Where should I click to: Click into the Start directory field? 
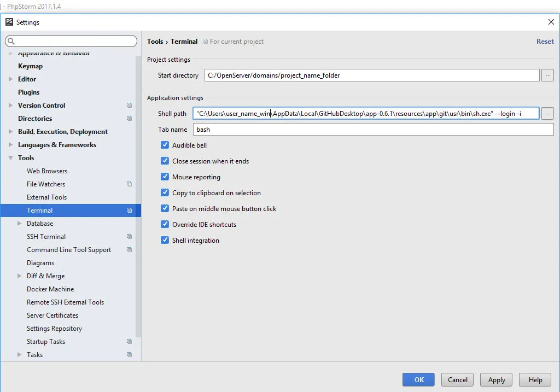point(372,75)
